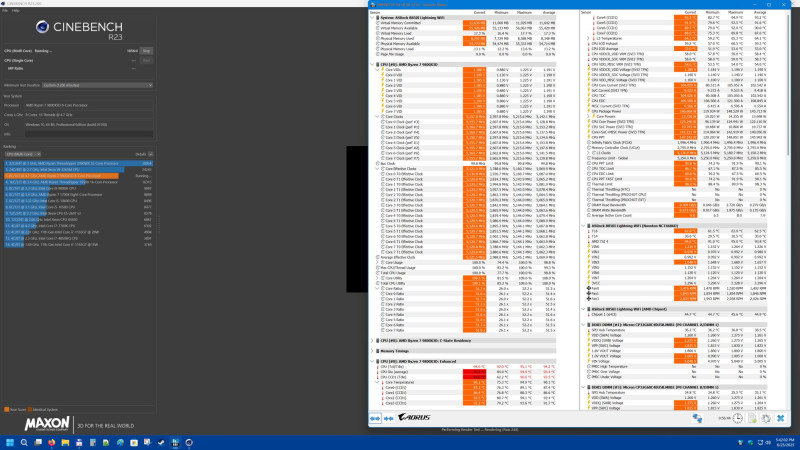The width and height of the screenshot is (800, 450).
Task: Expand the Memory Timings group
Action: click(x=372, y=351)
